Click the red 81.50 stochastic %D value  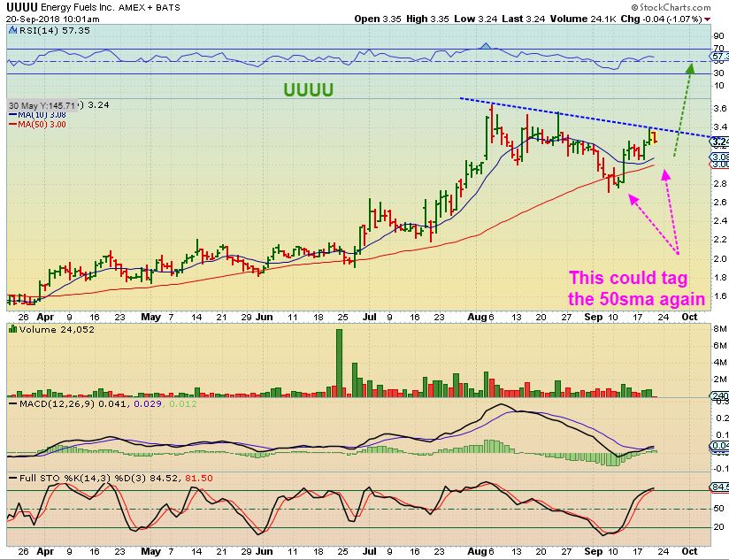199,478
